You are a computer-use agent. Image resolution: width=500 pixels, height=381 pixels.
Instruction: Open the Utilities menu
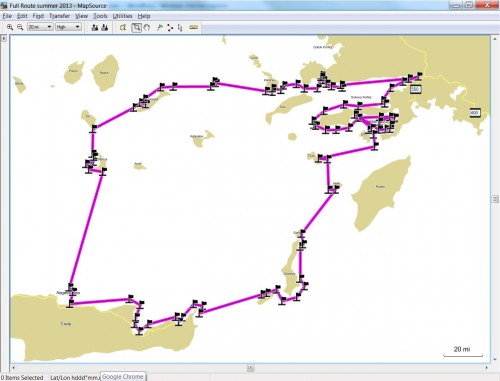pos(122,16)
